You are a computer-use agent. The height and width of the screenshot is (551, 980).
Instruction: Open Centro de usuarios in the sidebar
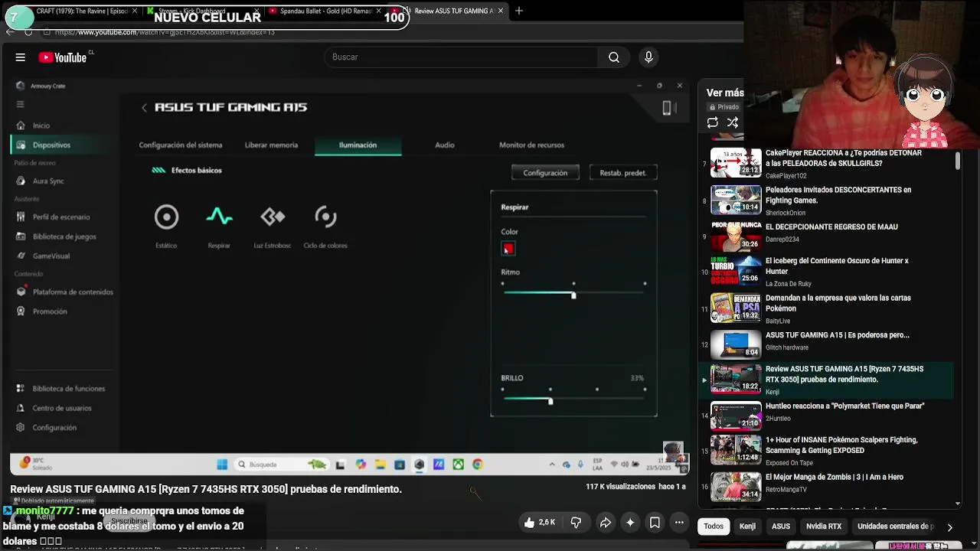[x=62, y=408]
